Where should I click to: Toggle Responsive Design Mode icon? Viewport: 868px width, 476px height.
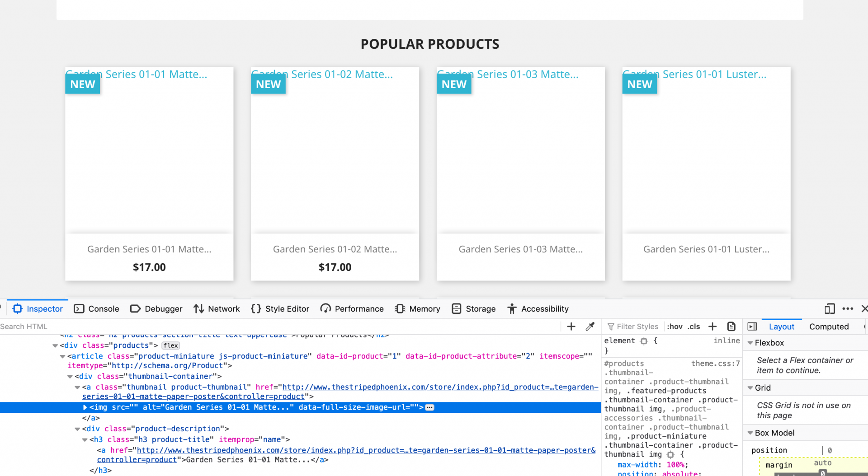click(830, 309)
